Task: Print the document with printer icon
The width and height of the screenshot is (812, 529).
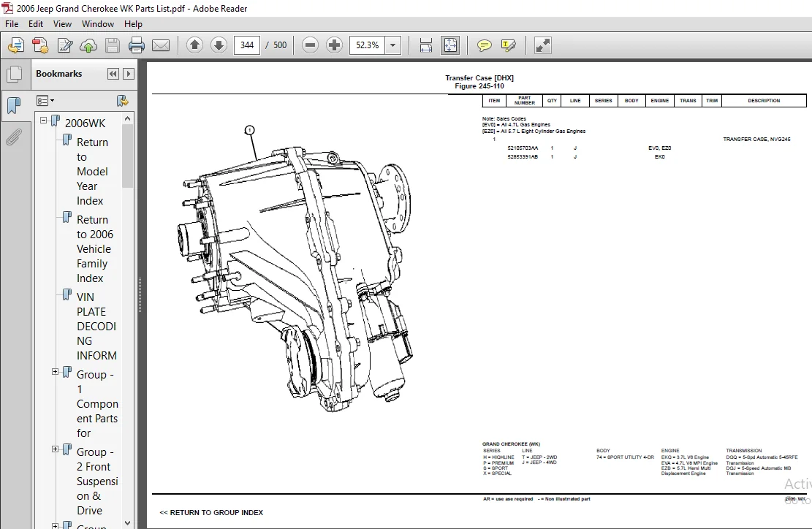Action: tap(136, 45)
